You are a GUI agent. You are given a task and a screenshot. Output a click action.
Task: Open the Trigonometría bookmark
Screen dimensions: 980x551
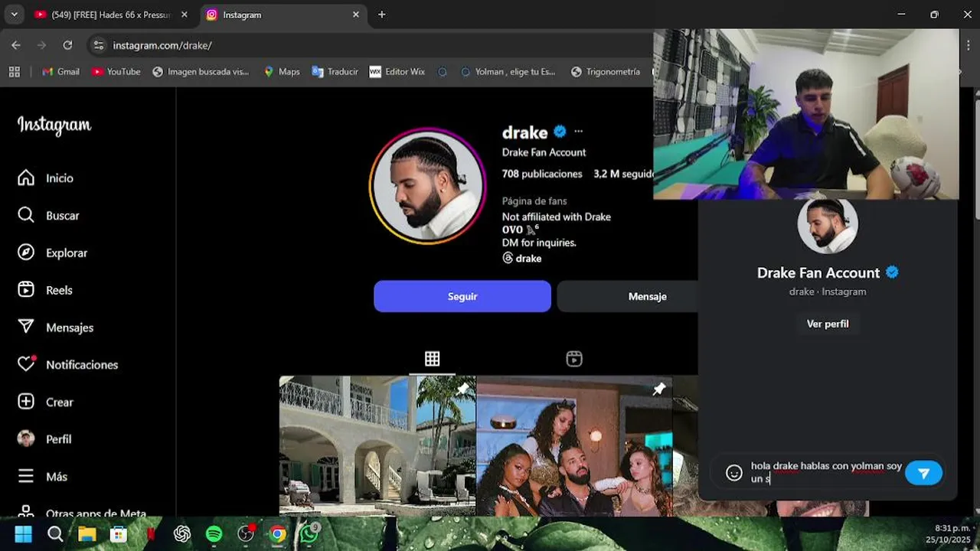click(606, 71)
